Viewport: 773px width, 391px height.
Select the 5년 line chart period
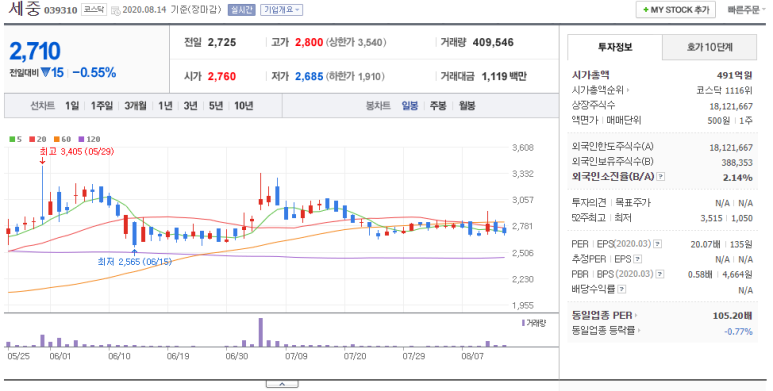pos(216,106)
